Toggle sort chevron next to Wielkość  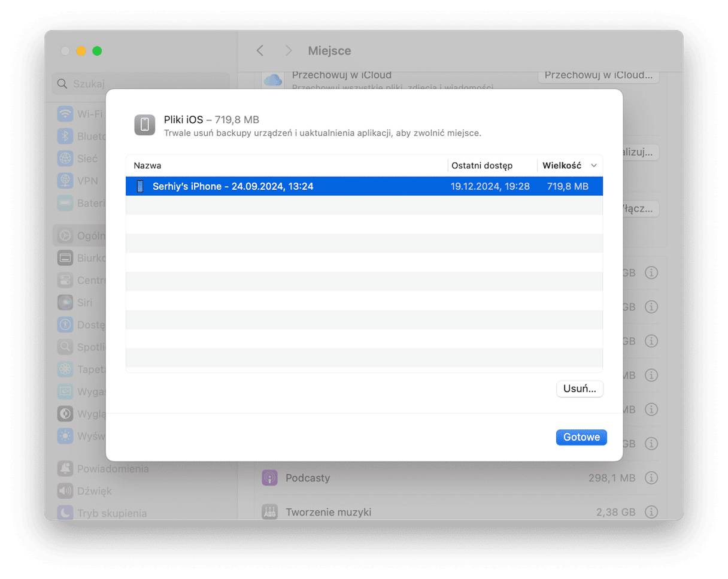pos(594,165)
